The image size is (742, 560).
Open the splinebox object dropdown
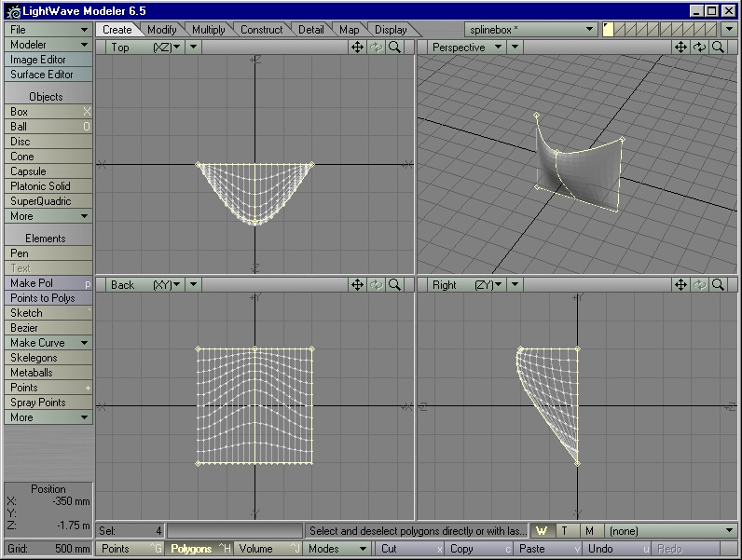click(x=531, y=30)
